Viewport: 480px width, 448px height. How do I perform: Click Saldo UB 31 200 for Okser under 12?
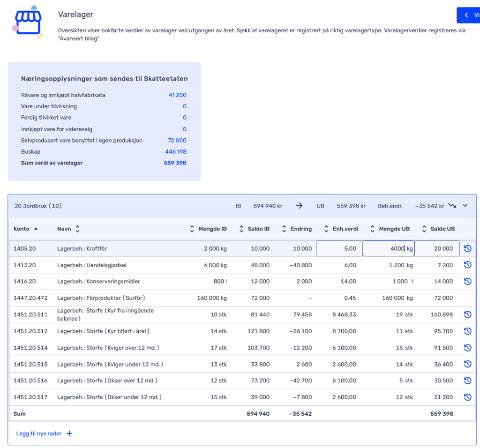[443, 397]
